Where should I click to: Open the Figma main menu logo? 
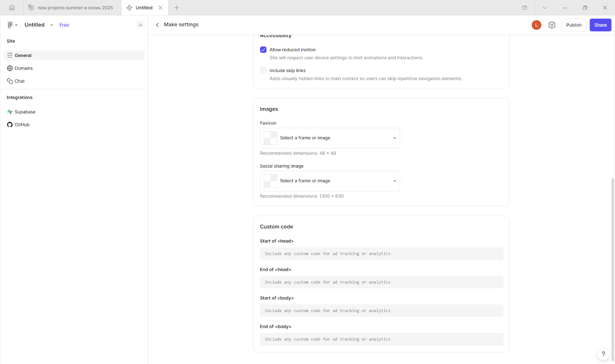(x=12, y=25)
